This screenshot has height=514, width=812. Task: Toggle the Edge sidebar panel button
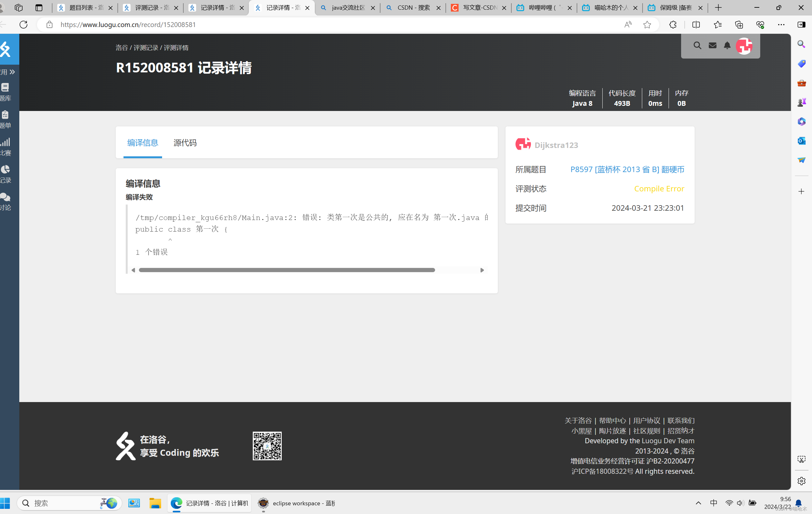pyautogui.click(x=801, y=25)
